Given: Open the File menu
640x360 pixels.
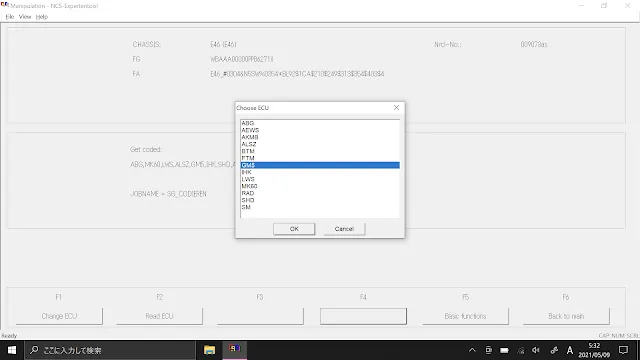Looking at the screenshot, I should pyautogui.click(x=10, y=17).
